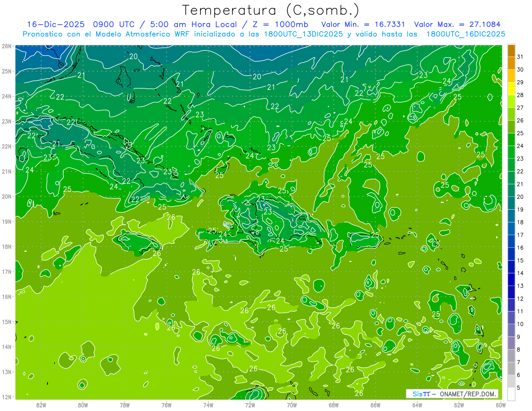This screenshot has width=532, height=411.
Task: Click the "1800UTC_16DIC2025" valid-until time
Action: click(x=465, y=34)
